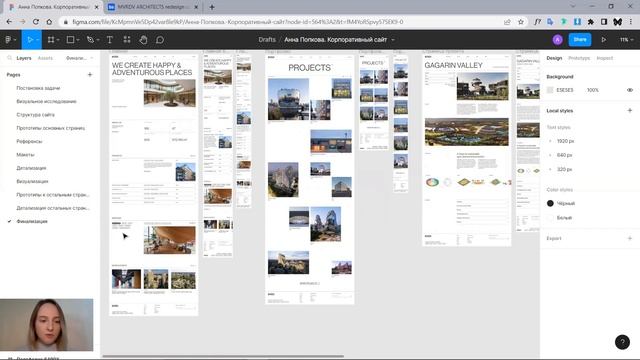Open the Макеты page
Image resolution: width=640 pixels, height=360 pixels.
25,155
